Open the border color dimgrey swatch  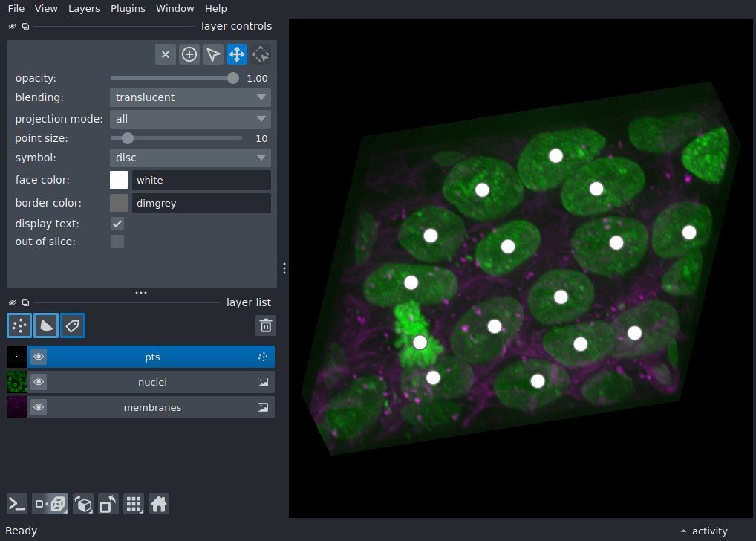coord(119,203)
